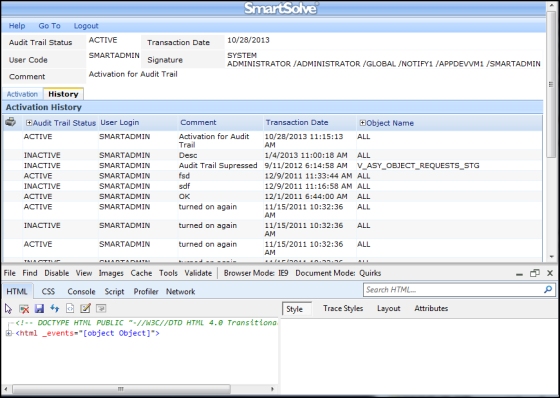Image resolution: width=560 pixels, height=398 pixels.
Task: Change Document Mode: Quirks
Action: click(x=338, y=273)
